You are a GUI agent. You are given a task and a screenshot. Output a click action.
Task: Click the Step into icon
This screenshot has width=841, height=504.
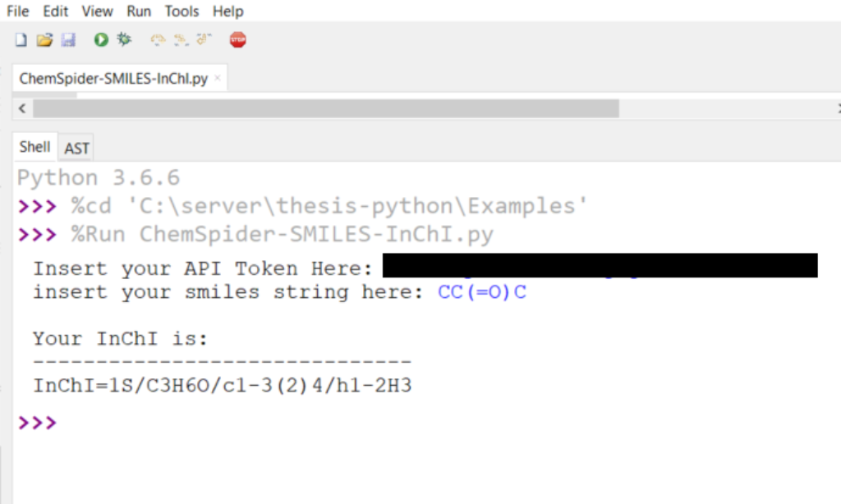pyautogui.click(x=182, y=39)
